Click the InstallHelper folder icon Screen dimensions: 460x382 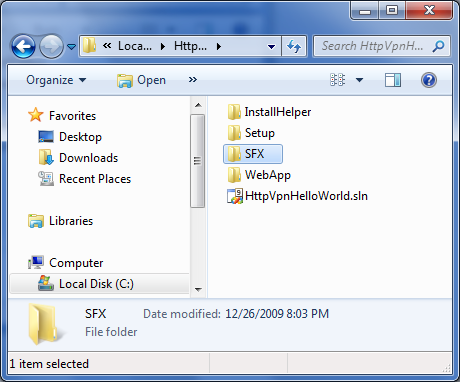[x=234, y=112]
